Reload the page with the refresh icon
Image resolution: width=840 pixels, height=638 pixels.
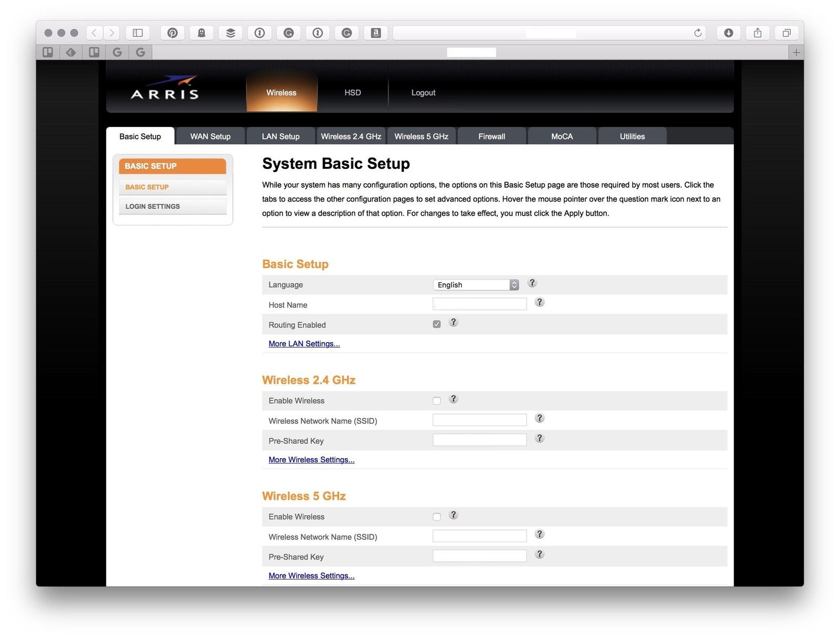[698, 33]
